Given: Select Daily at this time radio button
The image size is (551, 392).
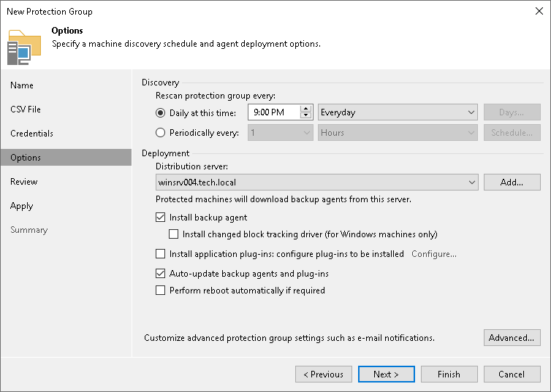Looking at the screenshot, I should [160, 112].
